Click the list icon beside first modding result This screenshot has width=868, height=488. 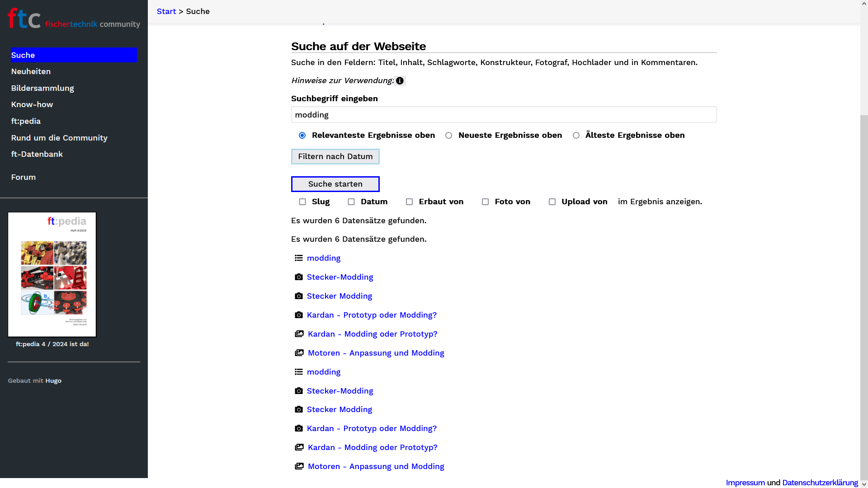299,258
